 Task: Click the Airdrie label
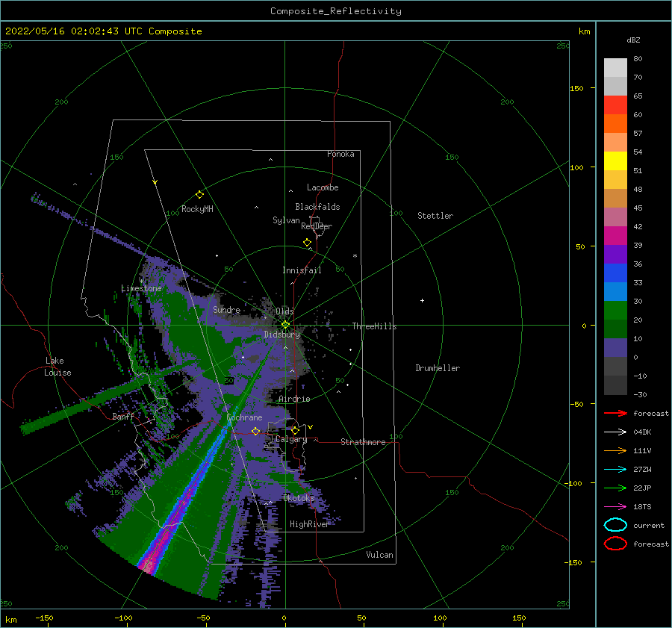coord(294,399)
